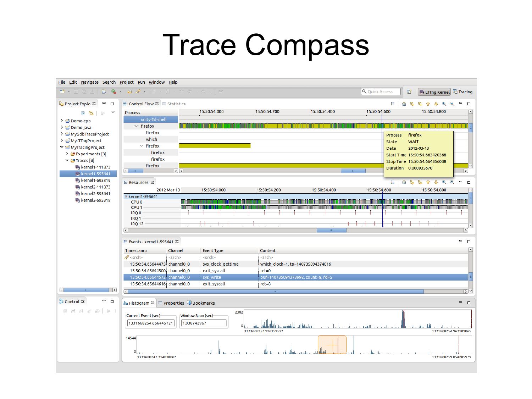Zoom out on the Resources view timeline
This screenshot has height=399, width=532.
(x=452, y=182)
